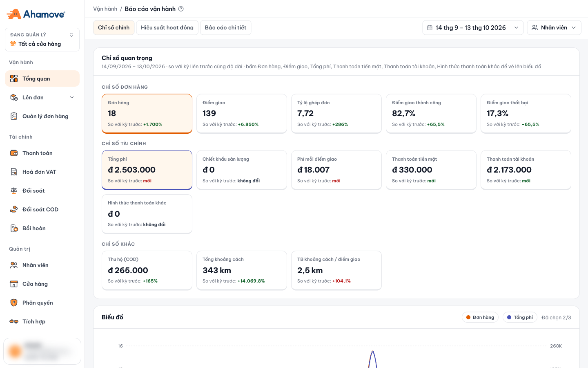Click the Thanh toán wallet icon
Screen dimensions: 588x368
(14, 153)
